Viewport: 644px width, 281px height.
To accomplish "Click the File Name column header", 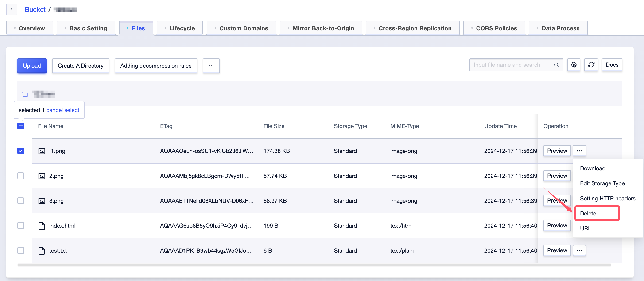I will pos(50,126).
